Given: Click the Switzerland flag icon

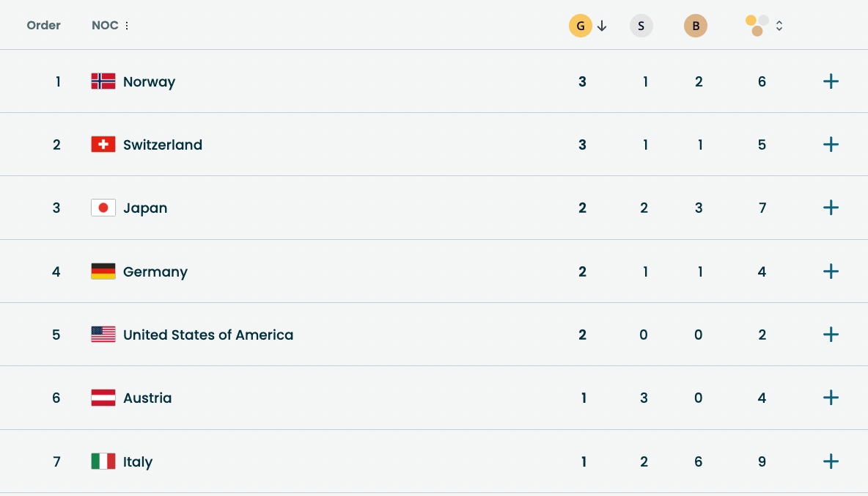Looking at the screenshot, I should 103,145.
